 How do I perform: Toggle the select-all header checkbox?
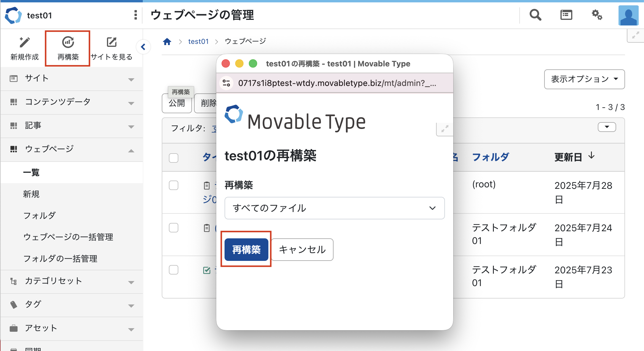(174, 158)
